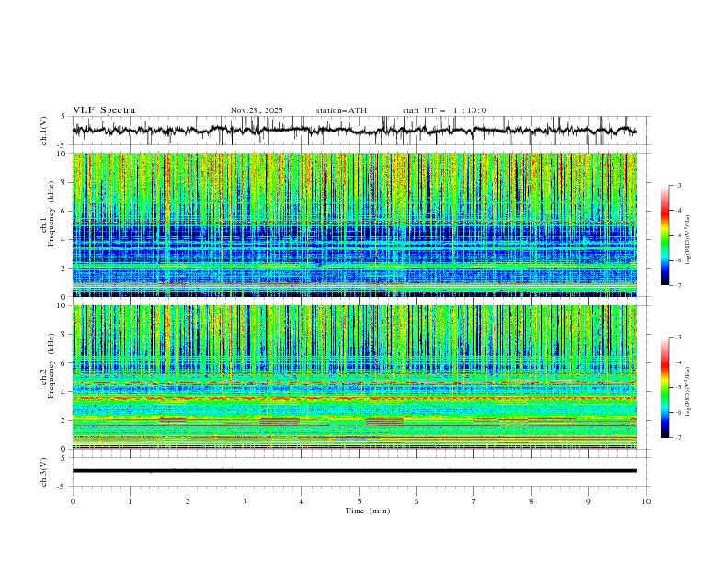728x563 pixels.
Task: Click the "ch.2 Frequency (kHz)" axis label
Action: pos(48,365)
